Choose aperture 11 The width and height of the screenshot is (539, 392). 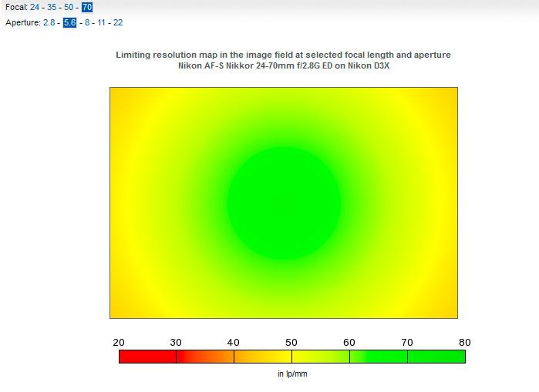(x=101, y=22)
